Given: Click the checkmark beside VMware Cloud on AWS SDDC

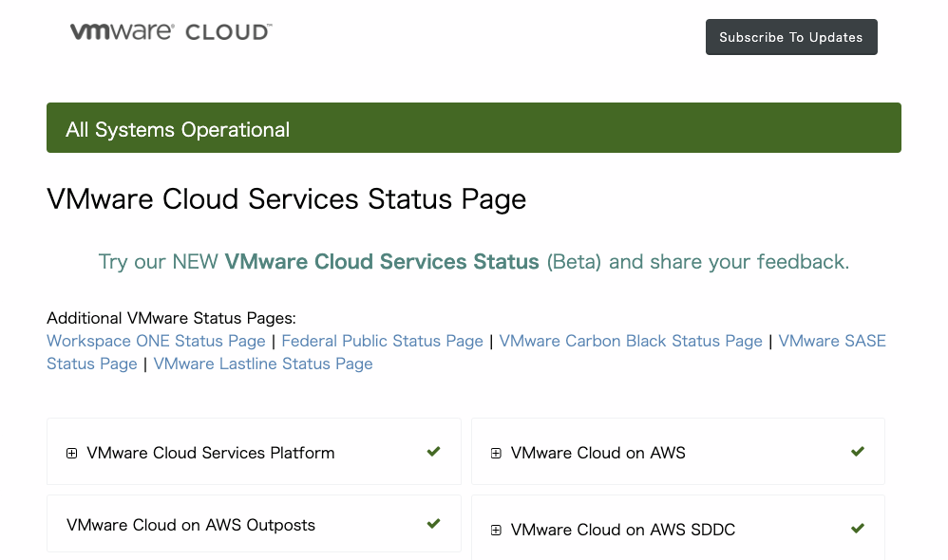Looking at the screenshot, I should pos(858,529).
